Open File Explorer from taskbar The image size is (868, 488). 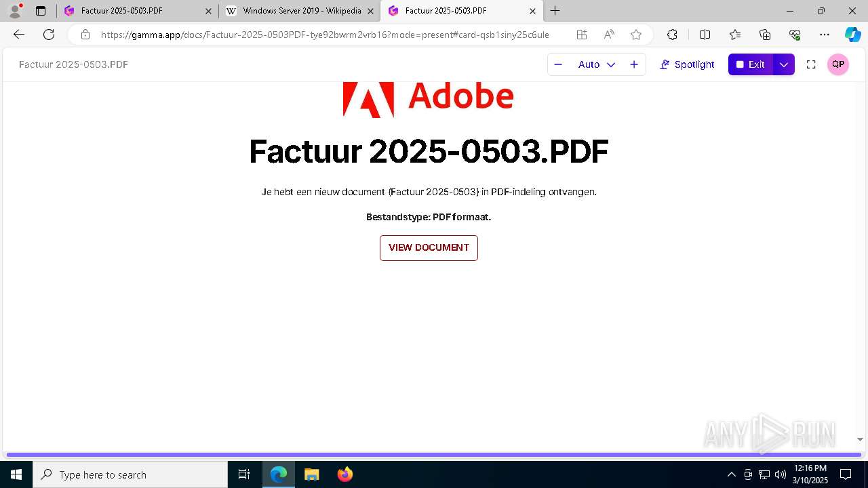(x=311, y=474)
